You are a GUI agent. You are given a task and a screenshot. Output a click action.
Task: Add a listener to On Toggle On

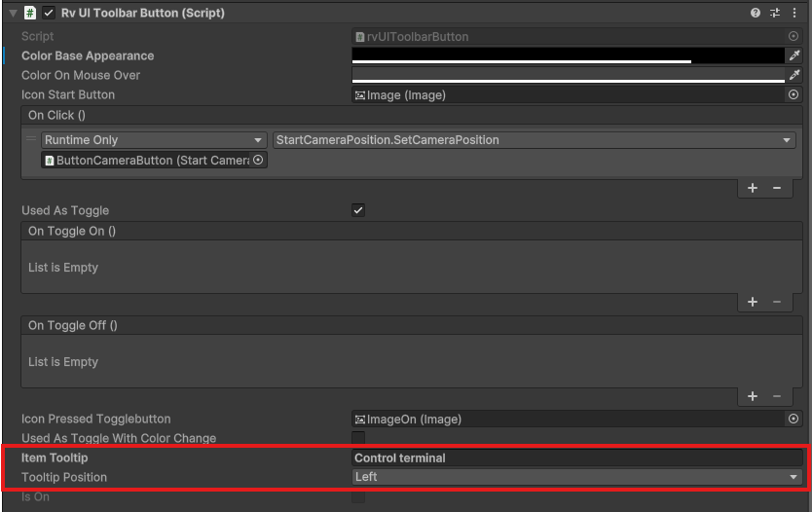point(753,302)
